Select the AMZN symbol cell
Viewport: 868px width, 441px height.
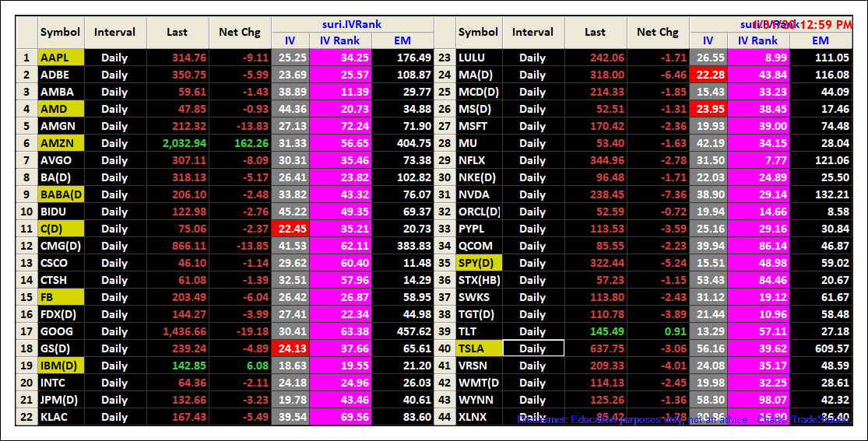click(61, 143)
